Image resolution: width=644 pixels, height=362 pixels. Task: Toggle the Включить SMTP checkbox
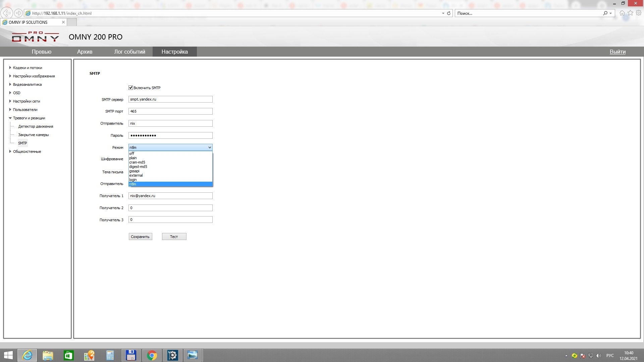131,88
